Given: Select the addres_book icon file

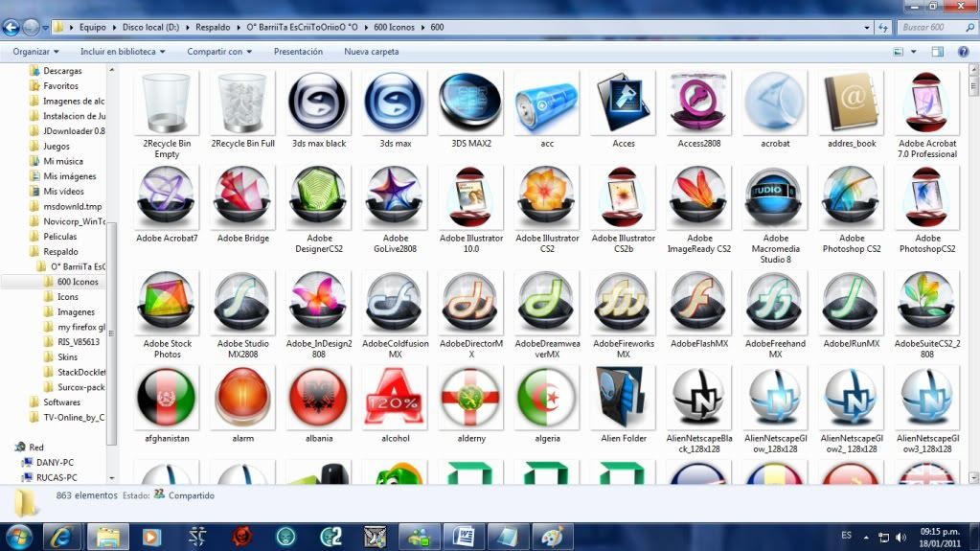Looking at the screenshot, I should click(852, 110).
